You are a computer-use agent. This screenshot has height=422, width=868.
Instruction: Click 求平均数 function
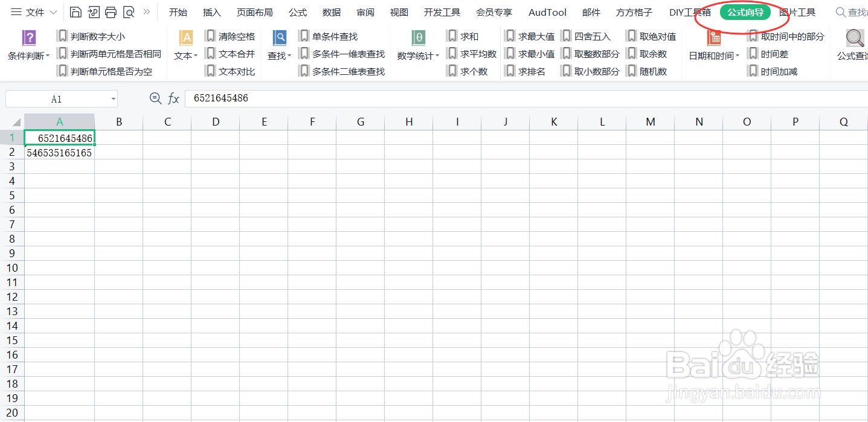tap(472, 54)
